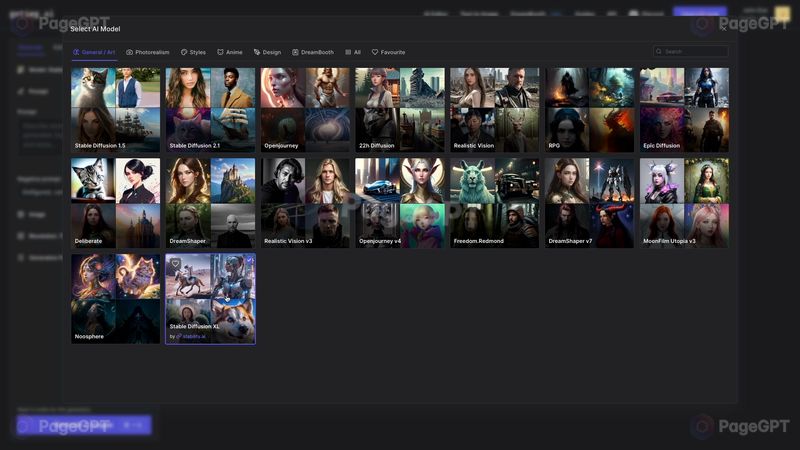Image resolution: width=800 pixels, height=450 pixels.
Task: Click the Photorealism camera icon
Action: 130,52
